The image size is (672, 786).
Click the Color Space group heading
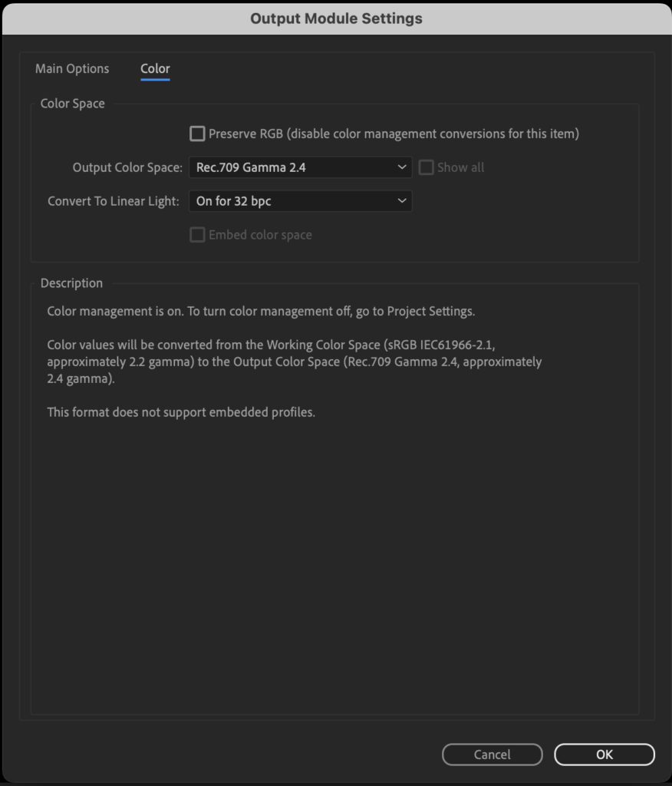pos(73,104)
